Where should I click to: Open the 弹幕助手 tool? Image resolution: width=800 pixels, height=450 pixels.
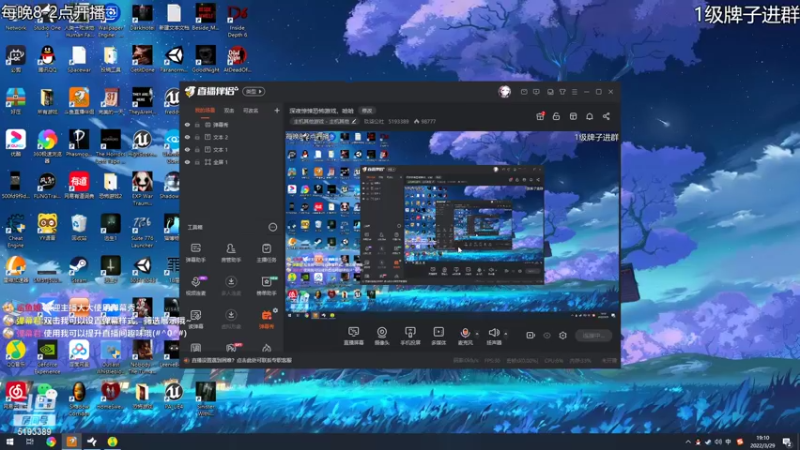(x=196, y=253)
